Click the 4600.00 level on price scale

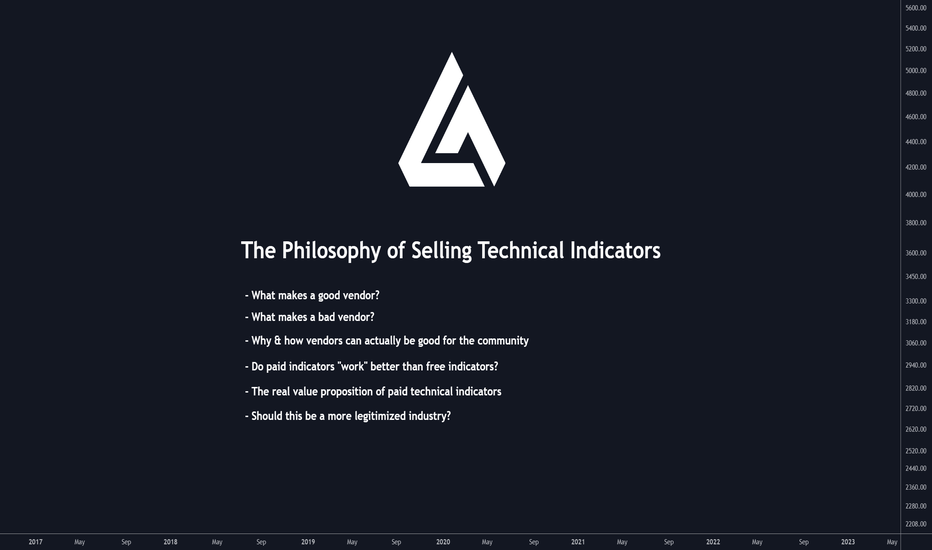pos(916,117)
